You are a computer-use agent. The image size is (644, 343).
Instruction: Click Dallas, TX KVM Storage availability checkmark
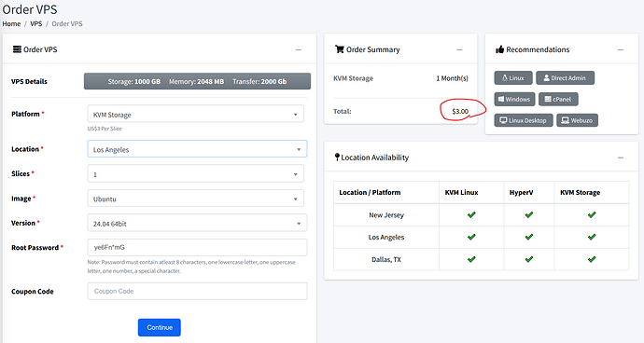[592, 259]
